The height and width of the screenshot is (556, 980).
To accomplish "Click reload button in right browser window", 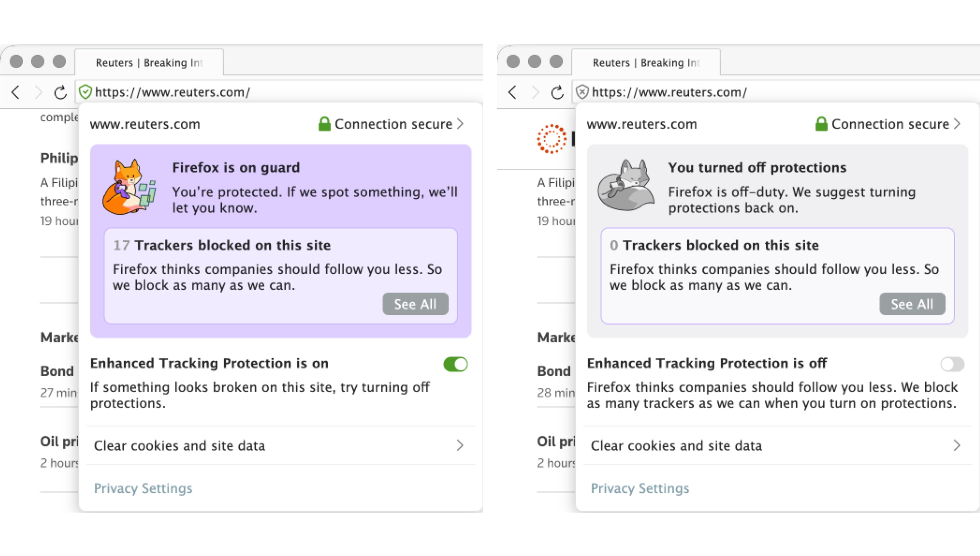I will (x=557, y=92).
